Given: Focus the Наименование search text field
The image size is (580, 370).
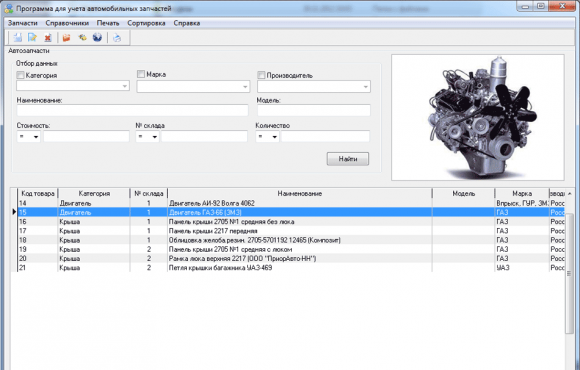Looking at the screenshot, I should 132,110.
